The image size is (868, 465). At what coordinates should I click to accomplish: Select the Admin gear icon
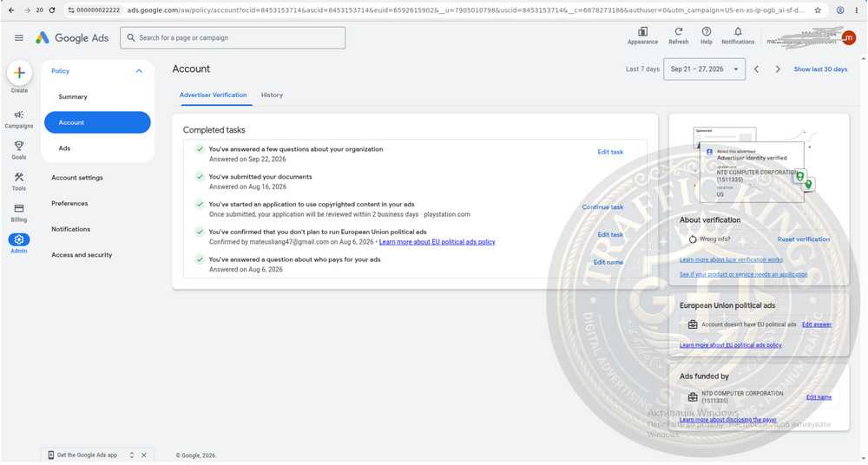tap(19, 239)
